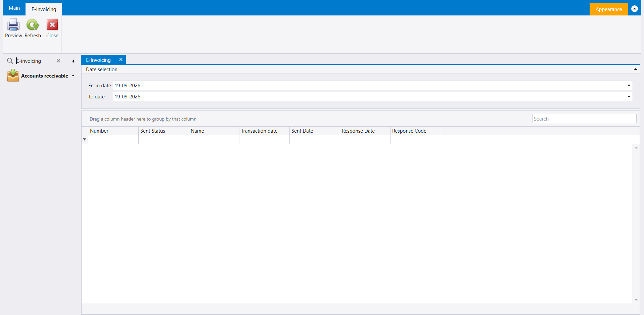The width and height of the screenshot is (644, 315).
Task: Sort by the Number column header
Action: tap(113, 131)
